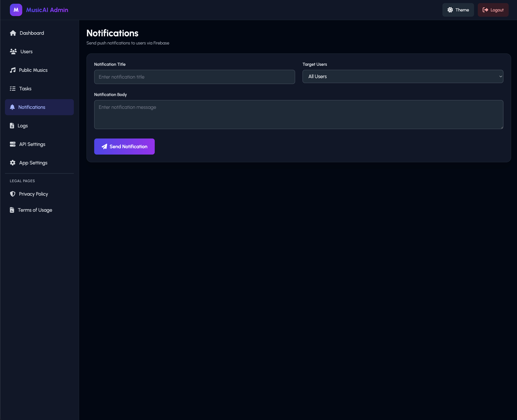Viewport: 517px width, 420px height.
Task: Click the API Settings server icon
Action: tap(13, 144)
